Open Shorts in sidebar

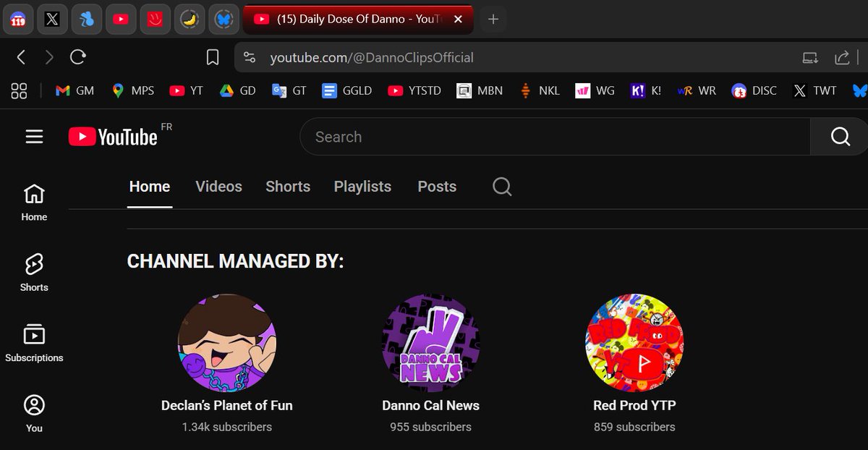coord(34,273)
